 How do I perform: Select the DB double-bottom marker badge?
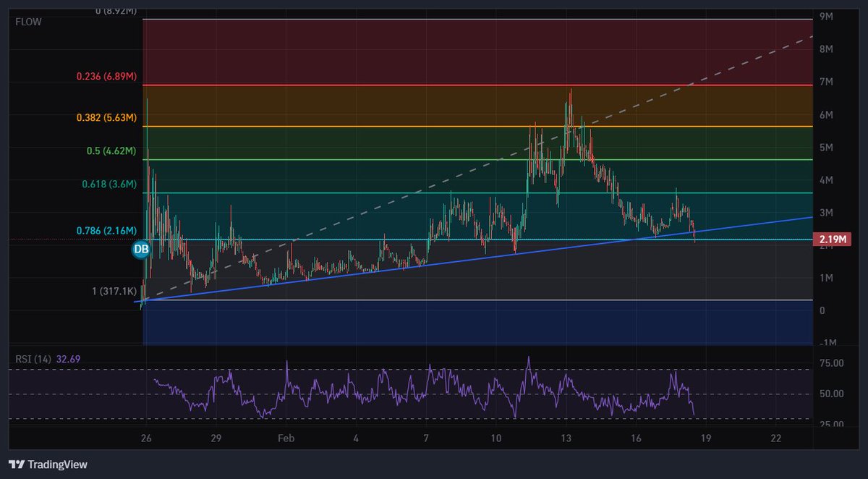pos(140,249)
